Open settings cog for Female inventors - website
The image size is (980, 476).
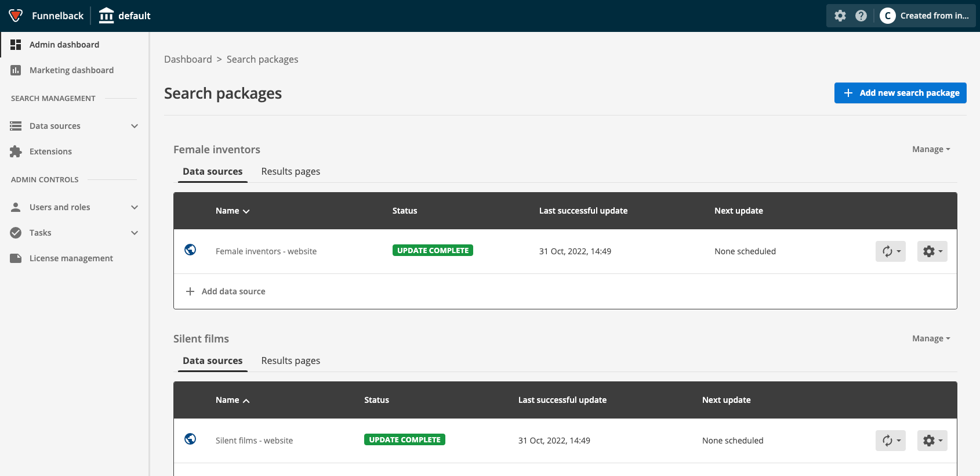click(932, 251)
